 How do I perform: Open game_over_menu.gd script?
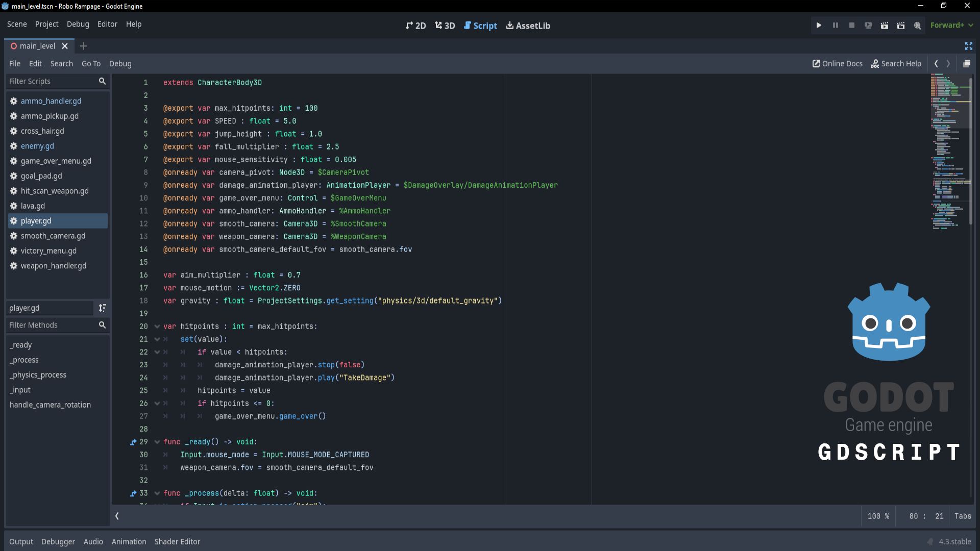point(57,161)
